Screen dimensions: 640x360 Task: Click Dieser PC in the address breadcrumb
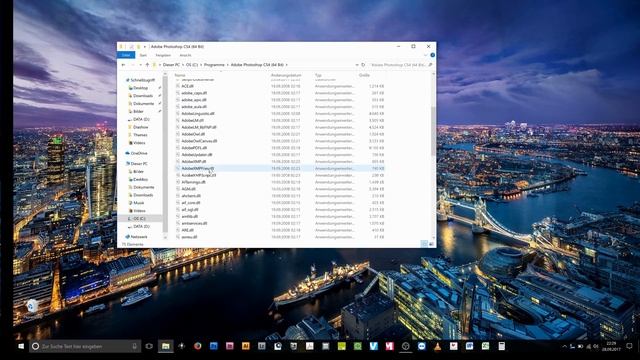click(x=171, y=65)
